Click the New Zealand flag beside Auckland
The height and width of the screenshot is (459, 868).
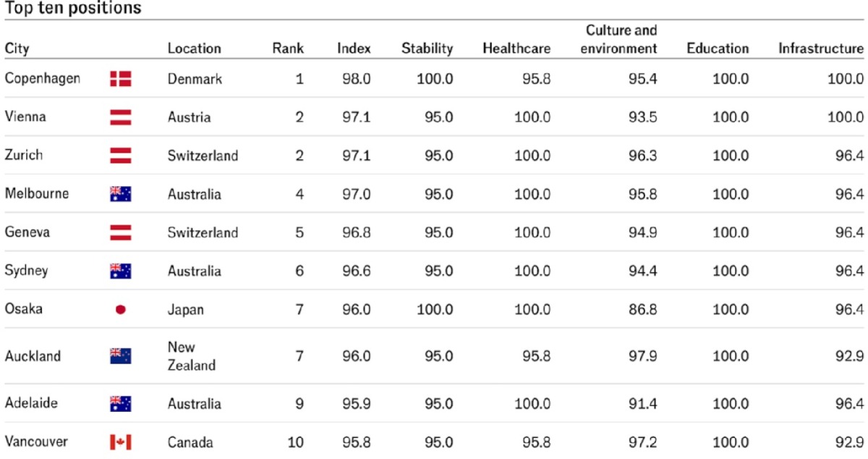[x=121, y=355]
